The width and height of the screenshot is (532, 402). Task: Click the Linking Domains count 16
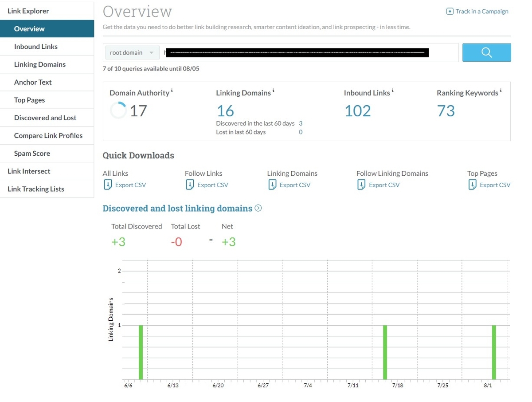click(225, 110)
